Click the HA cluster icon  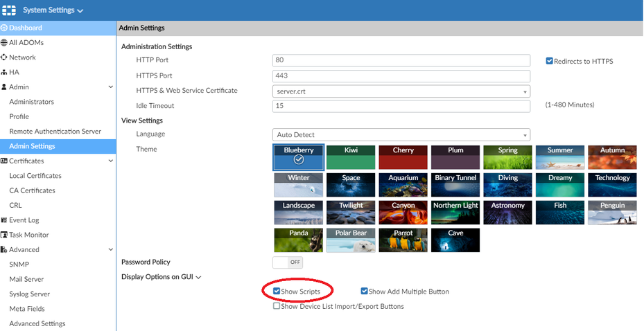(x=4, y=72)
